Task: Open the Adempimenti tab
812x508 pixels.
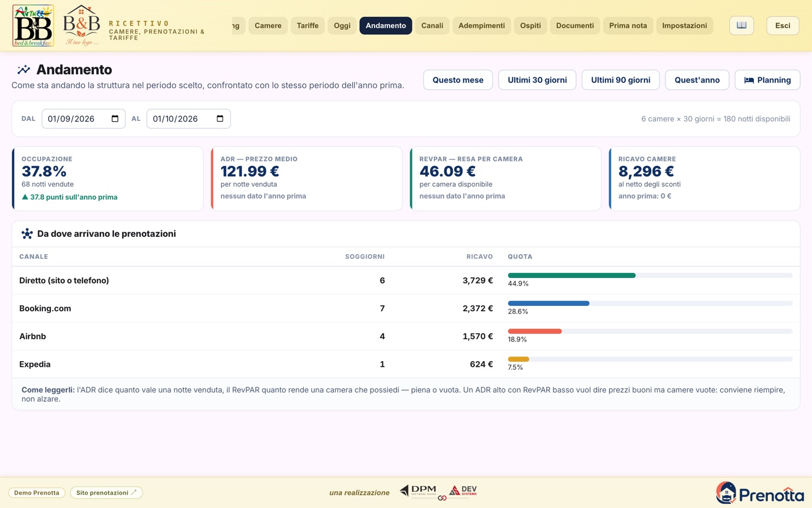Action: (x=481, y=26)
